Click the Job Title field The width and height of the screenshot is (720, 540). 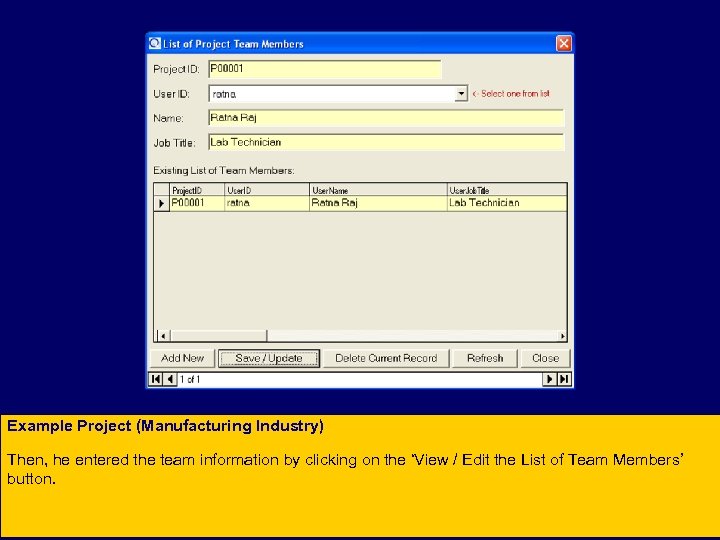click(x=386, y=142)
